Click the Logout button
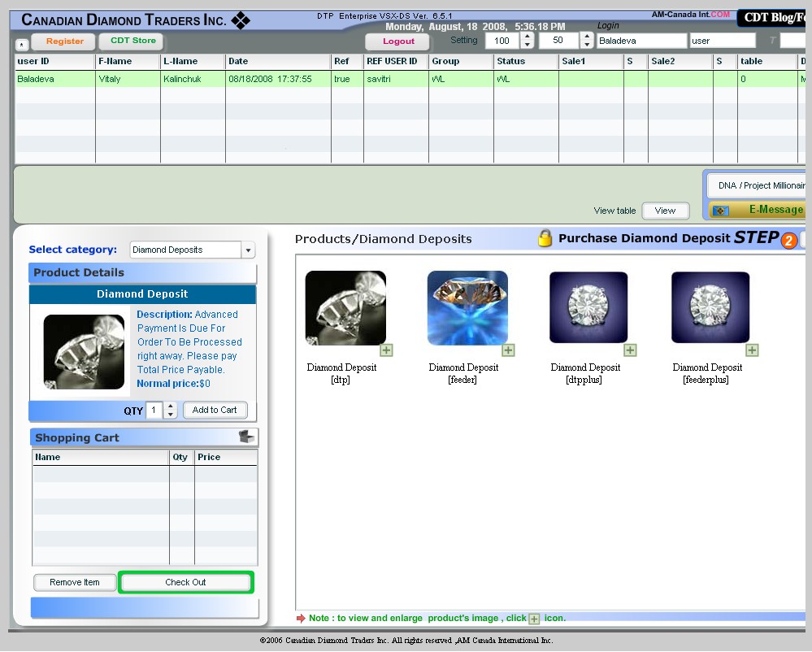 pos(397,41)
